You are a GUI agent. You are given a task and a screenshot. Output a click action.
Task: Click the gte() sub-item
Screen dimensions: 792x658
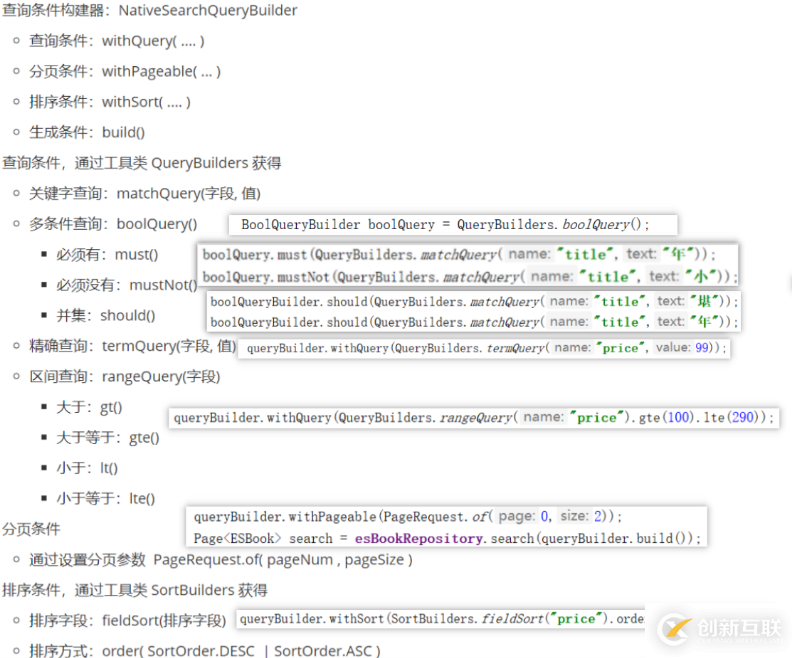tap(108, 437)
